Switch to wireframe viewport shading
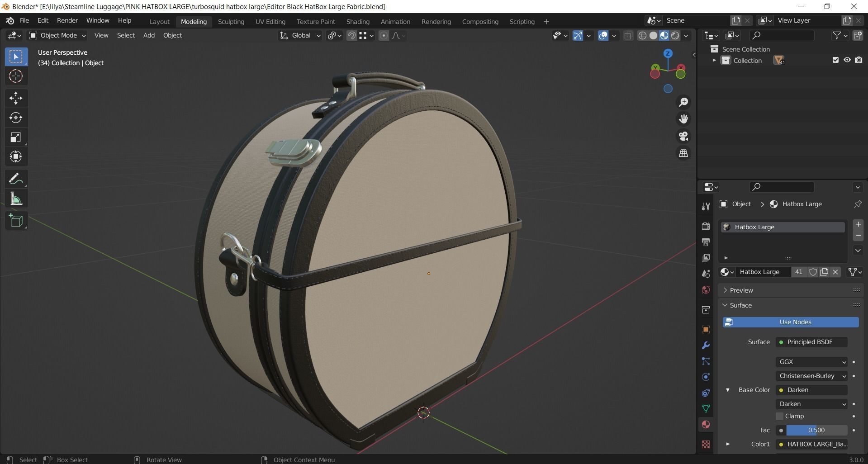Screen dimensions: 868x464 point(642,35)
